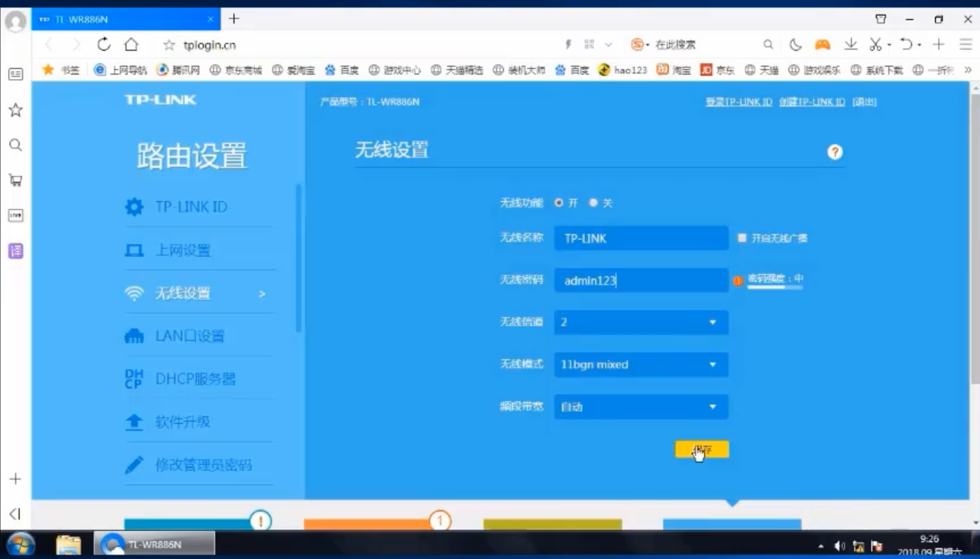This screenshot has height=559, width=980.
Task: Click the browser refresh icon
Action: (x=104, y=44)
